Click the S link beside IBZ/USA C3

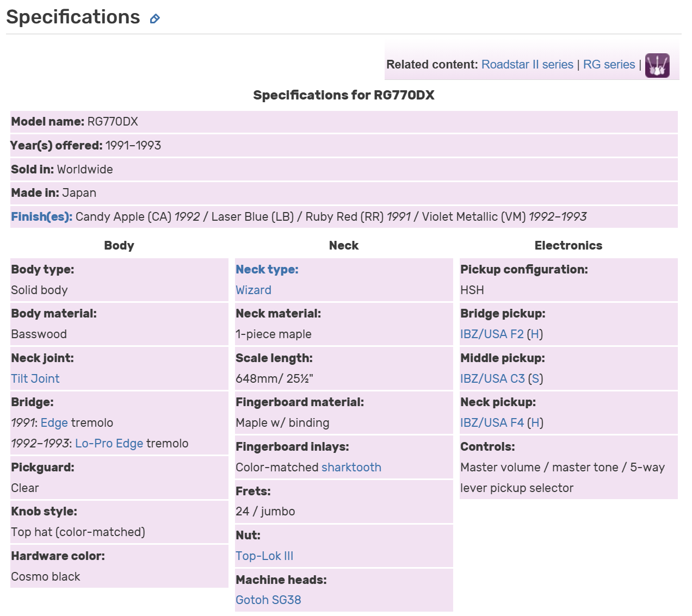coord(535,379)
